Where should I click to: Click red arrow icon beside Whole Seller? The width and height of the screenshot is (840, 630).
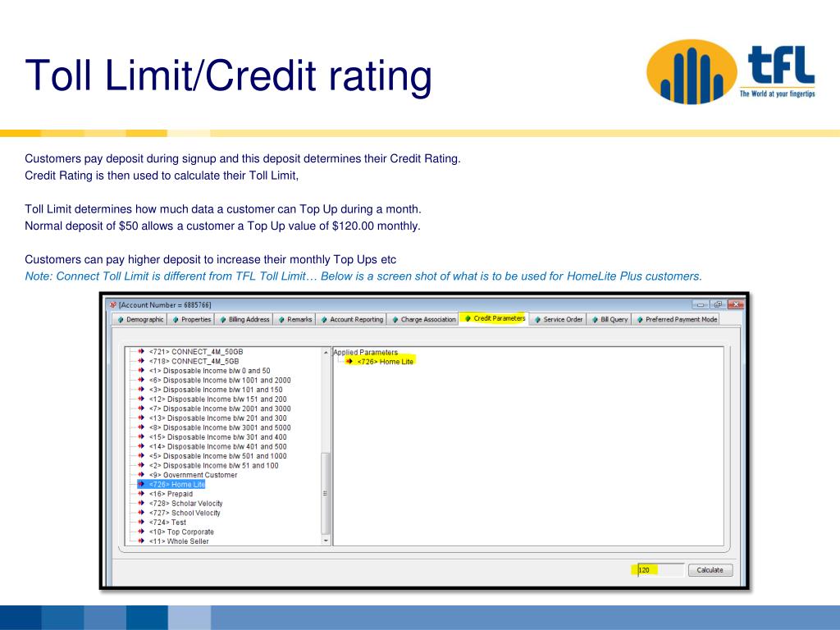point(141,541)
